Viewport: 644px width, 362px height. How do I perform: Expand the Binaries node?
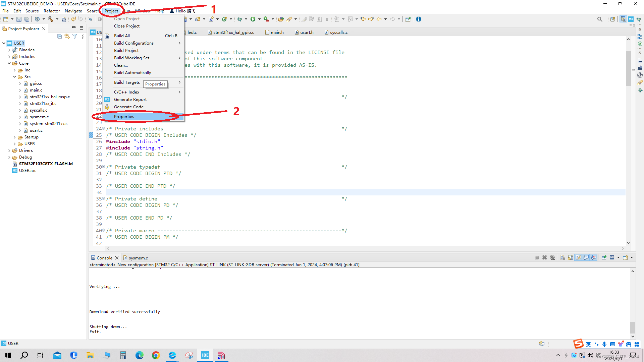(9, 50)
